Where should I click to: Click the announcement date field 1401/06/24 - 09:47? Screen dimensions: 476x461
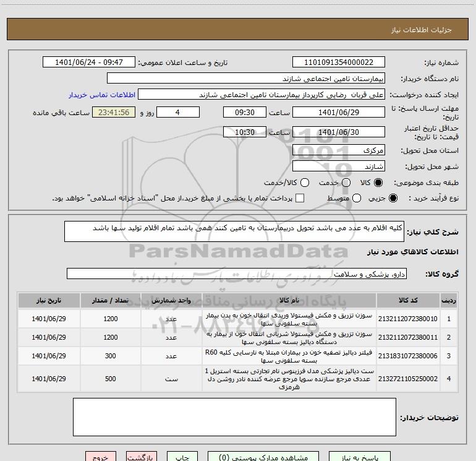tap(89, 62)
